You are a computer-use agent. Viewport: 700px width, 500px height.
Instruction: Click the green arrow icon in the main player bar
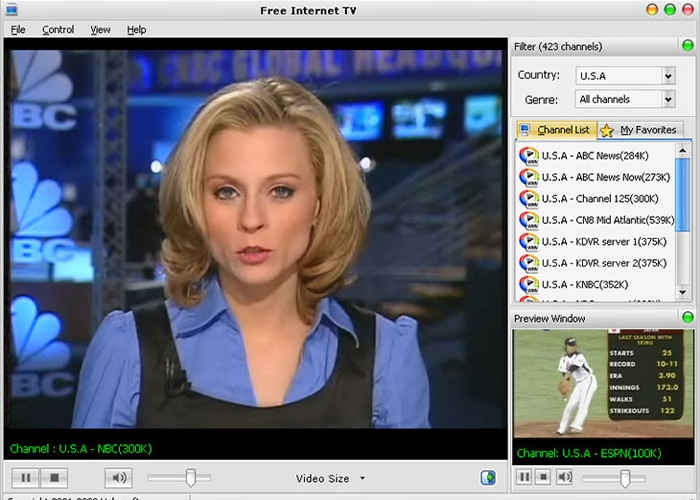point(488,478)
